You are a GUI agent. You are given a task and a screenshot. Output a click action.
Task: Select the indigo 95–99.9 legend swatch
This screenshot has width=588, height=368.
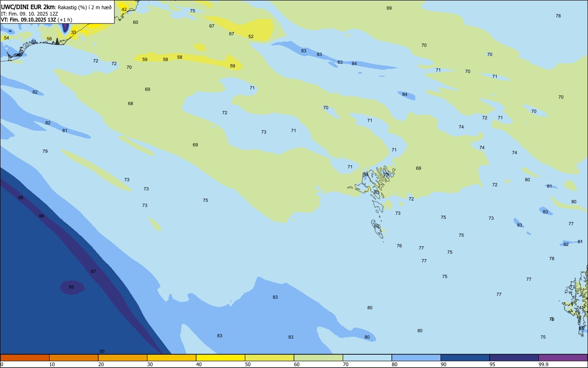click(x=514, y=357)
